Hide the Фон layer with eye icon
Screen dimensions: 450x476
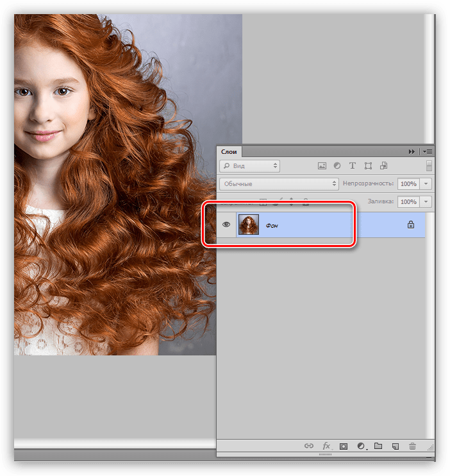pos(226,225)
